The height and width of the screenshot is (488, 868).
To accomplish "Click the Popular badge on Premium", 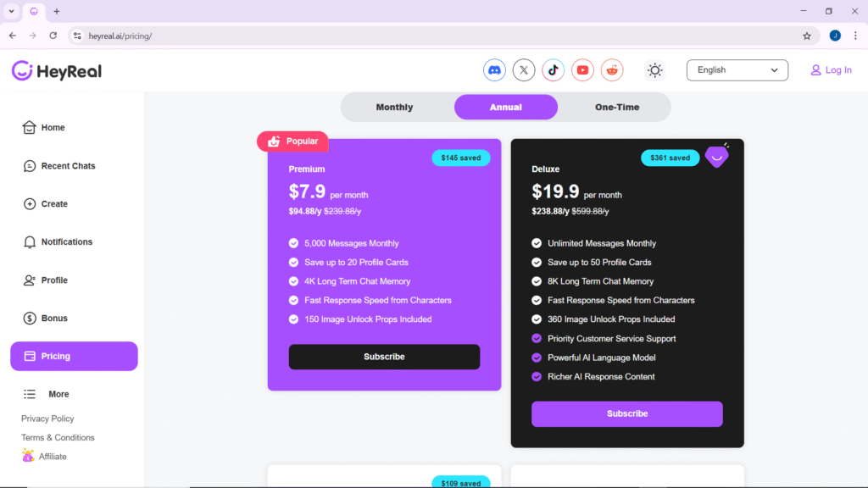I will [x=292, y=141].
